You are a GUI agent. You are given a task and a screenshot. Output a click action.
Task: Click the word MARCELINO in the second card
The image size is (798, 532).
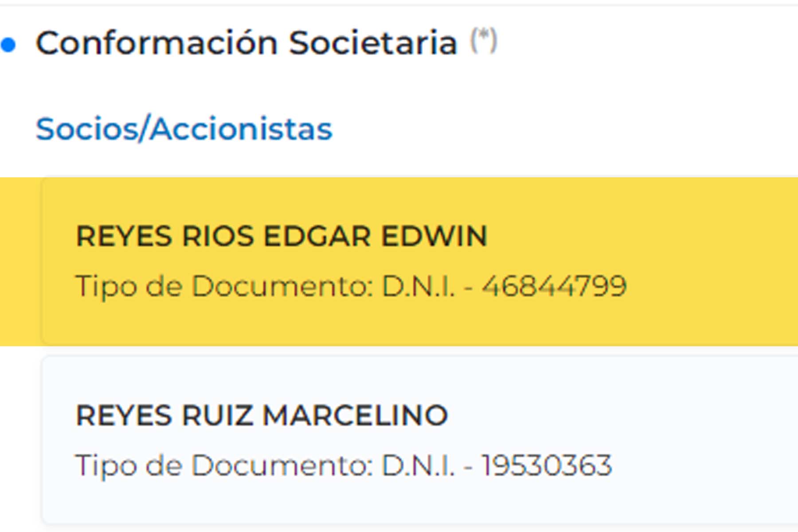(x=355, y=416)
